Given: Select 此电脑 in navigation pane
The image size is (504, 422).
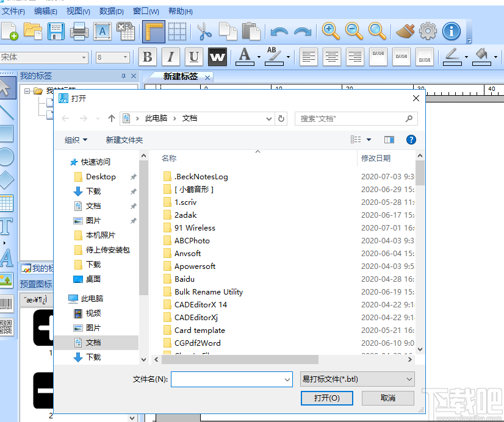Looking at the screenshot, I should (x=92, y=298).
